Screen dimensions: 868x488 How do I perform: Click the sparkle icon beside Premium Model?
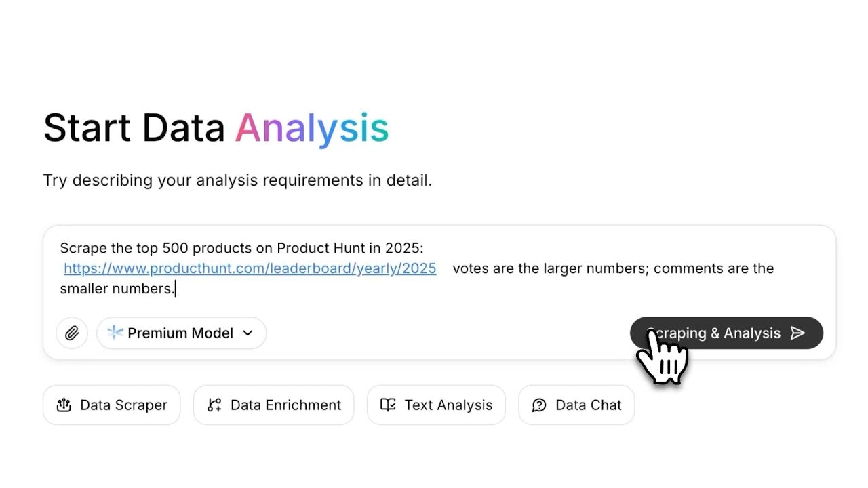tap(115, 333)
